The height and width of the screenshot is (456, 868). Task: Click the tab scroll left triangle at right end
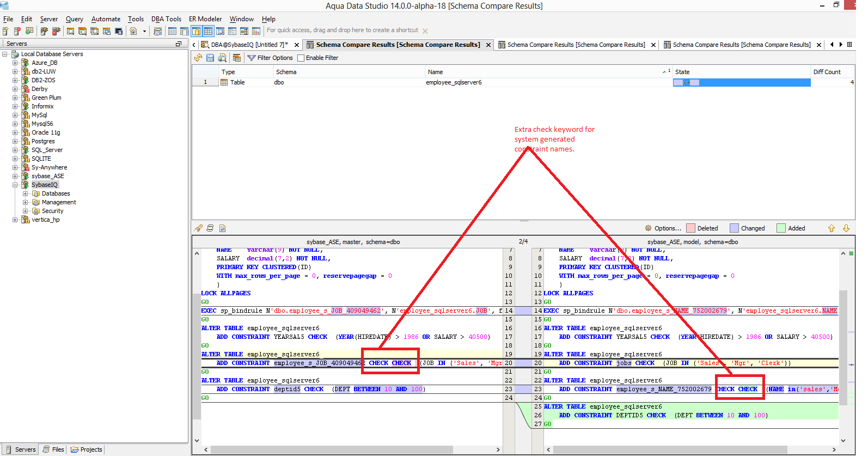click(832, 45)
